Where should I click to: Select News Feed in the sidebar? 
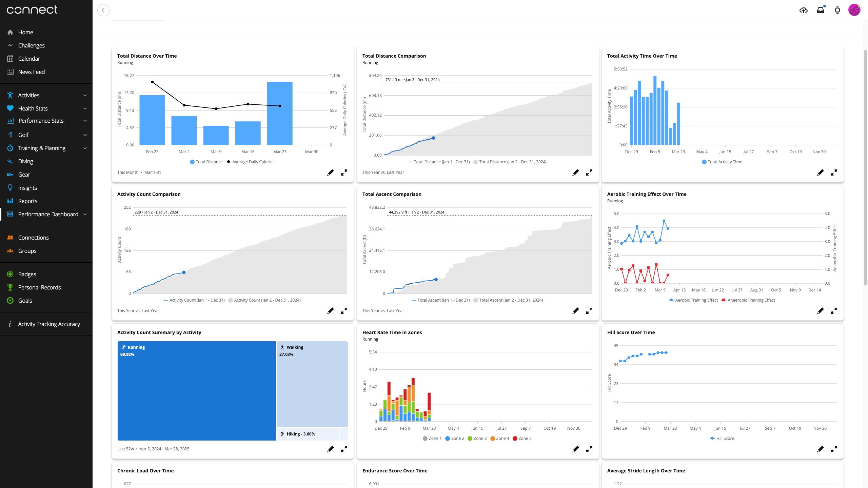click(x=31, y=72)
